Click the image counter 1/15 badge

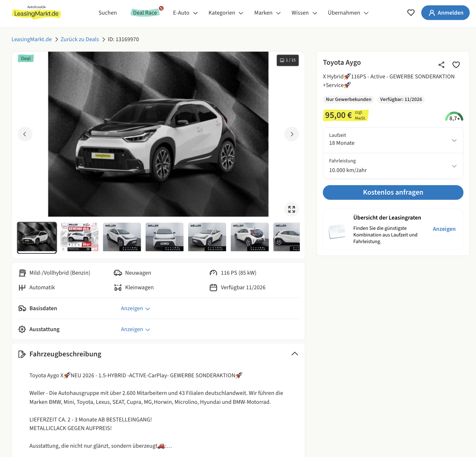pos(288,60)
